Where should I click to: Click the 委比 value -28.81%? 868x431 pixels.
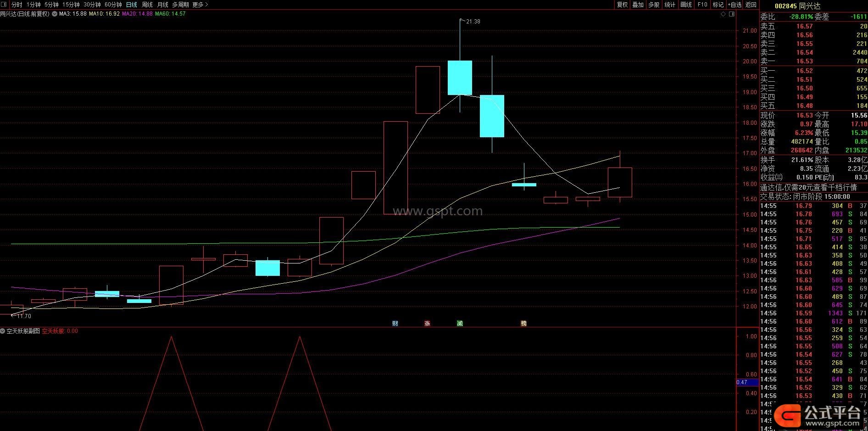coord(801,17)
